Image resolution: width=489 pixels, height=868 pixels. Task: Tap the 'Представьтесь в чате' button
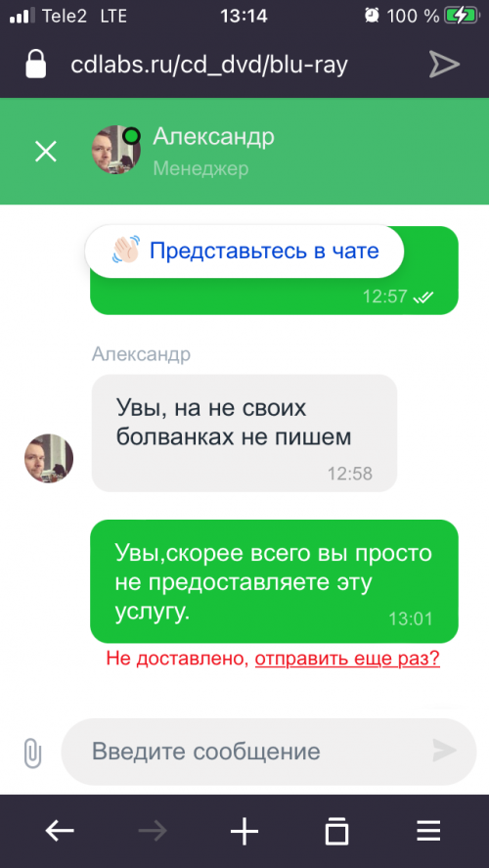(244, 251)
